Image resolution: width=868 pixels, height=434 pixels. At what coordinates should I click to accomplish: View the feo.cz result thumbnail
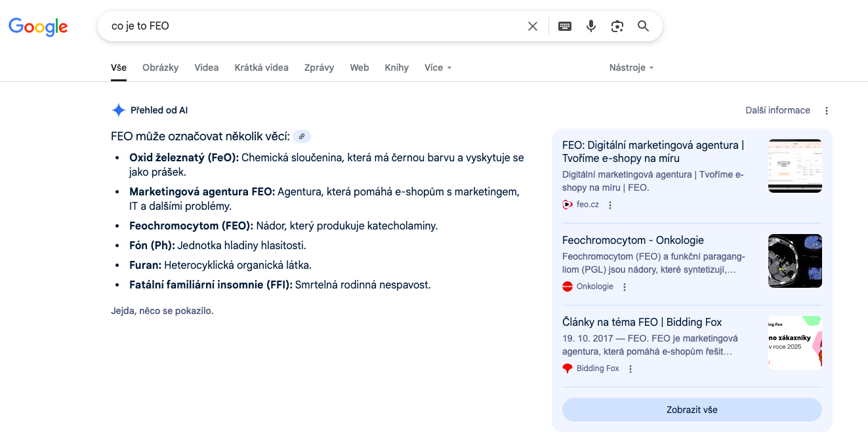point(795,166)
